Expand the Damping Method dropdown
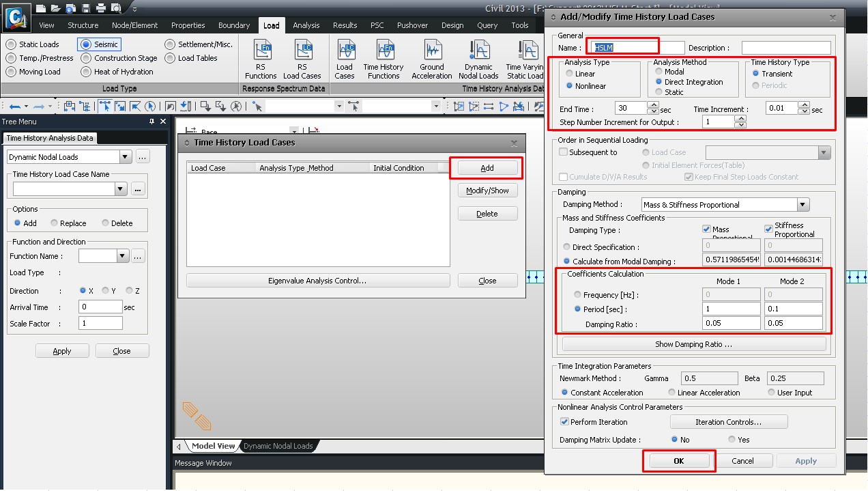 click(802, 205)
